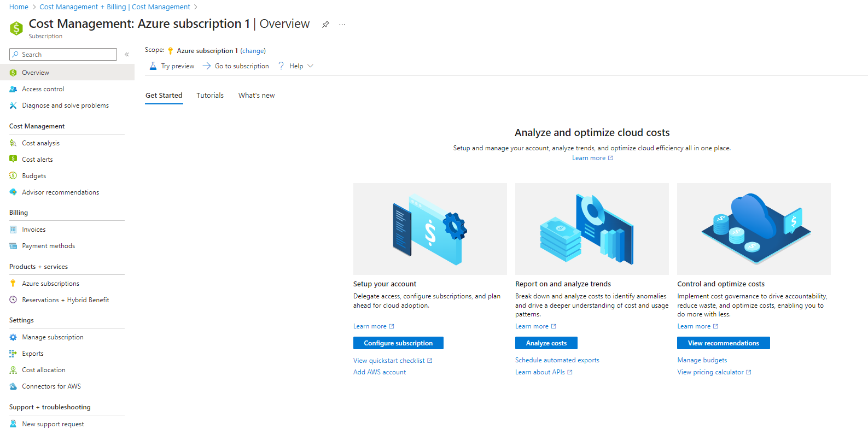This screenshot has width=868, height=429.
Task: Click the Overview dollar icon in sidebar
Action: 13,73
